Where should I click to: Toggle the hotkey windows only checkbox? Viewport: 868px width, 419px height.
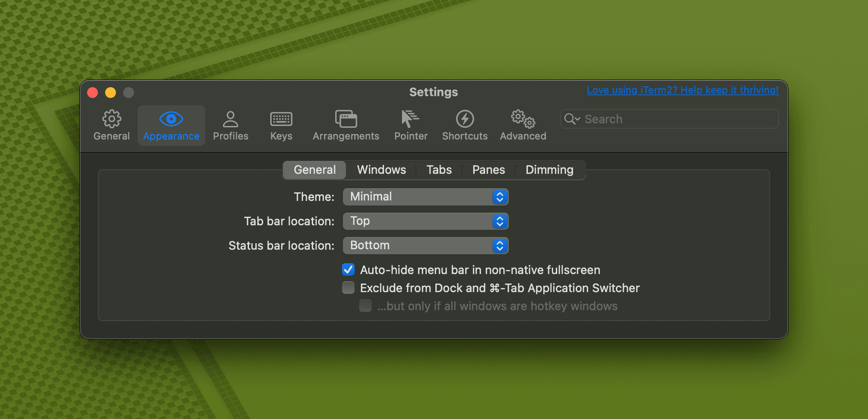click(365, 306)
